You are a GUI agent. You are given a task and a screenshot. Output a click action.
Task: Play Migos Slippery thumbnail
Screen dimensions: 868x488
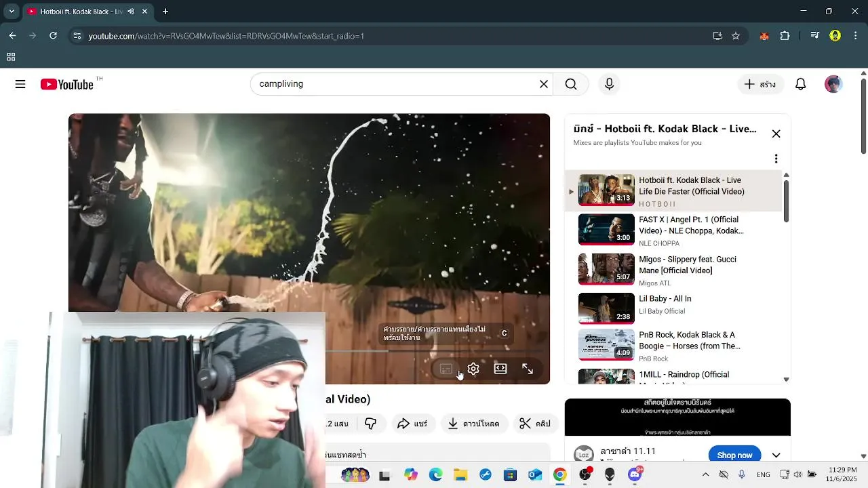coord(606,269)
